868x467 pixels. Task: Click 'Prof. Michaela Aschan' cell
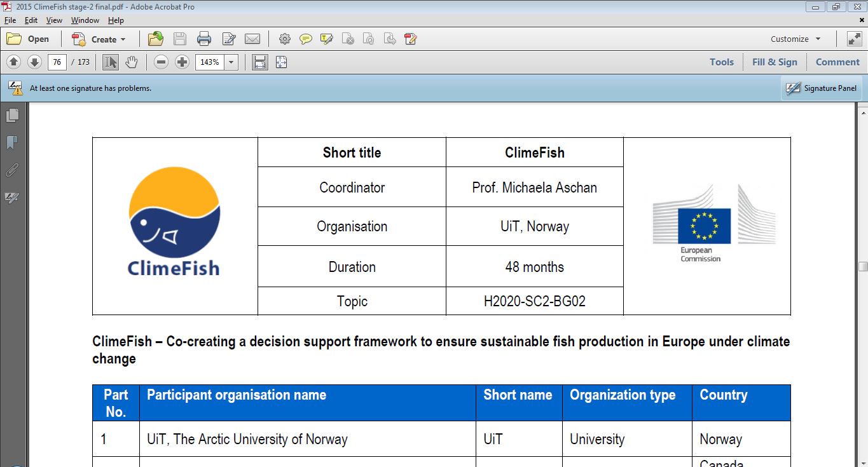535,187
